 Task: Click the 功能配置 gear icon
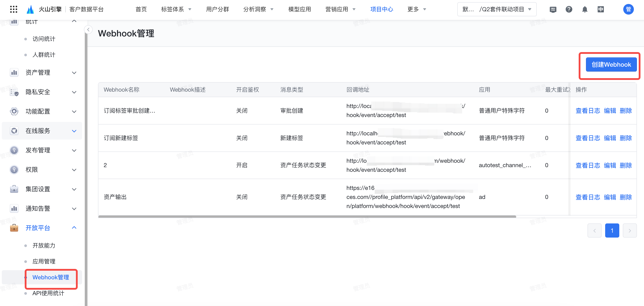pos(14,111)
